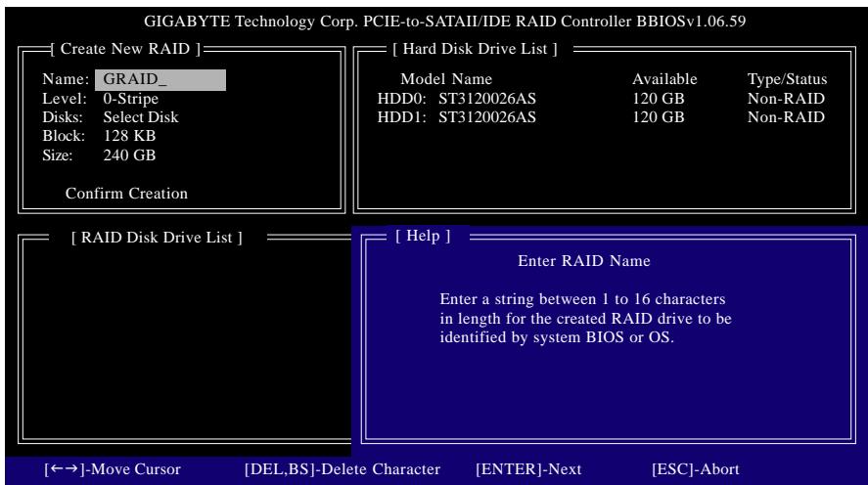Click the Type/Status column header

tap(787, 79)
